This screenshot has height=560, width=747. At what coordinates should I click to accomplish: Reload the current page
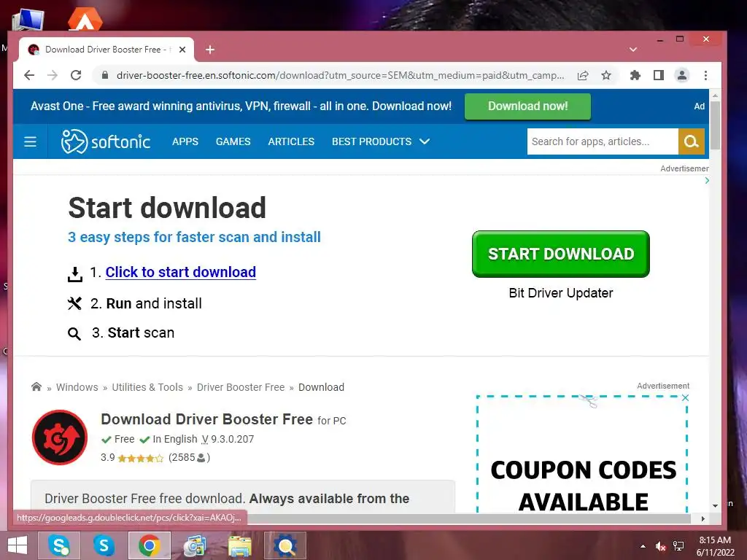[x=76, y=75]
